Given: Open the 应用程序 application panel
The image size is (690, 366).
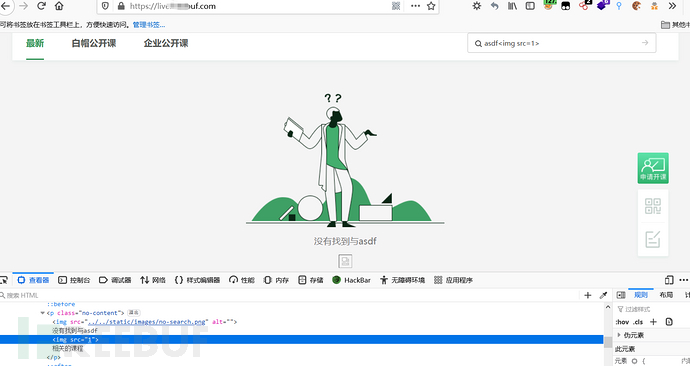Looking at the screenshot, I should click(453, 280).
